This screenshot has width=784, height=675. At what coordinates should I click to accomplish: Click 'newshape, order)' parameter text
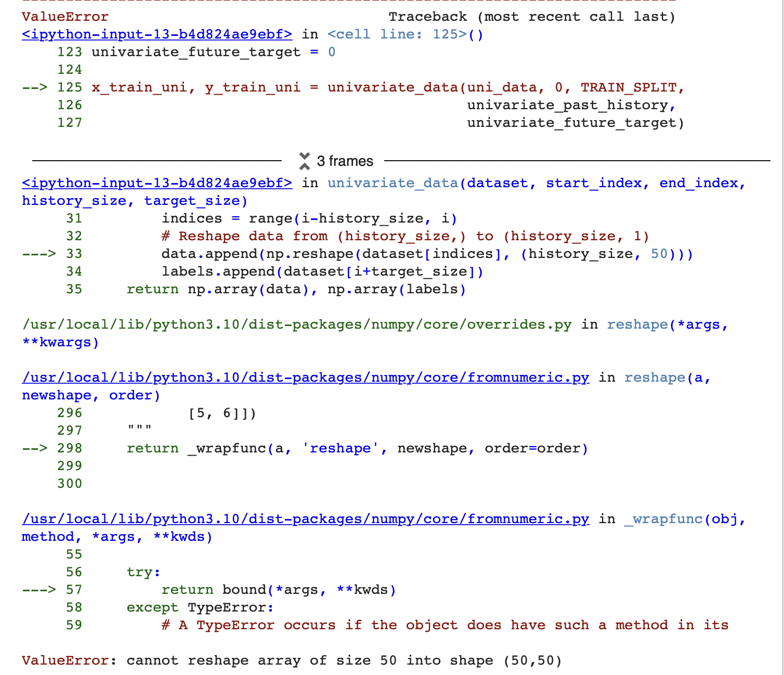click(x=91, y=395)
